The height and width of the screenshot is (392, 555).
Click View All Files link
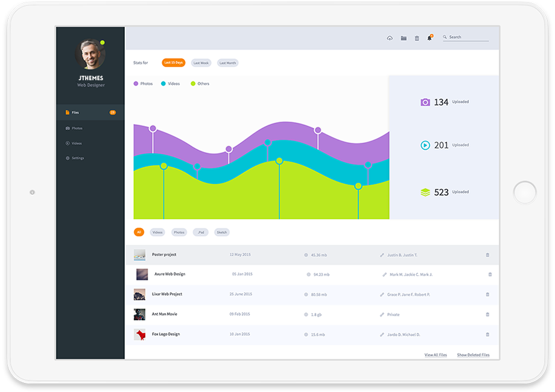[436, 355]
